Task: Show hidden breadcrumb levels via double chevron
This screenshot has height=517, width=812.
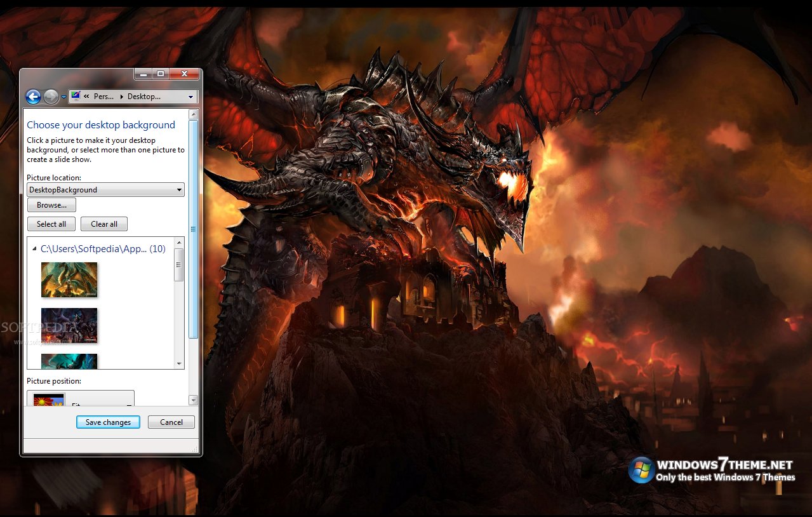Action: 86,97
